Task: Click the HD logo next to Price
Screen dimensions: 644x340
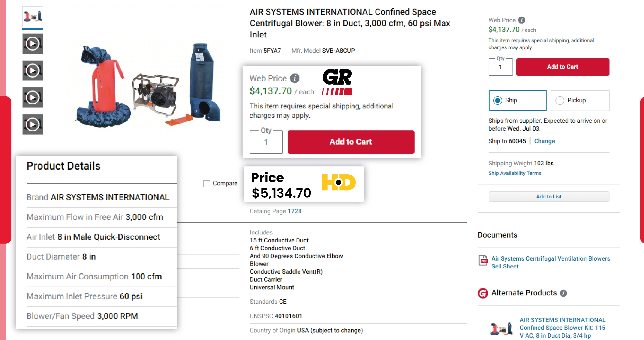Action: coord(339,182)
